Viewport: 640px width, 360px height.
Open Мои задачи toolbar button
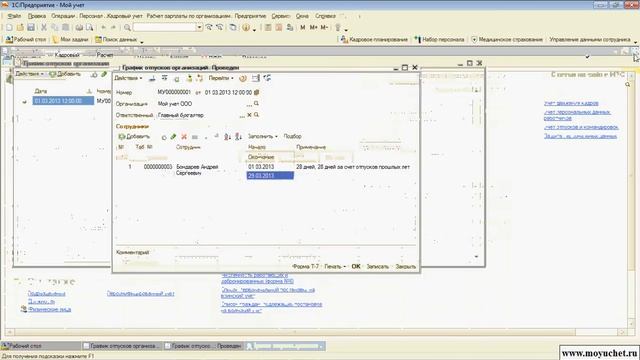click(70, 40)
